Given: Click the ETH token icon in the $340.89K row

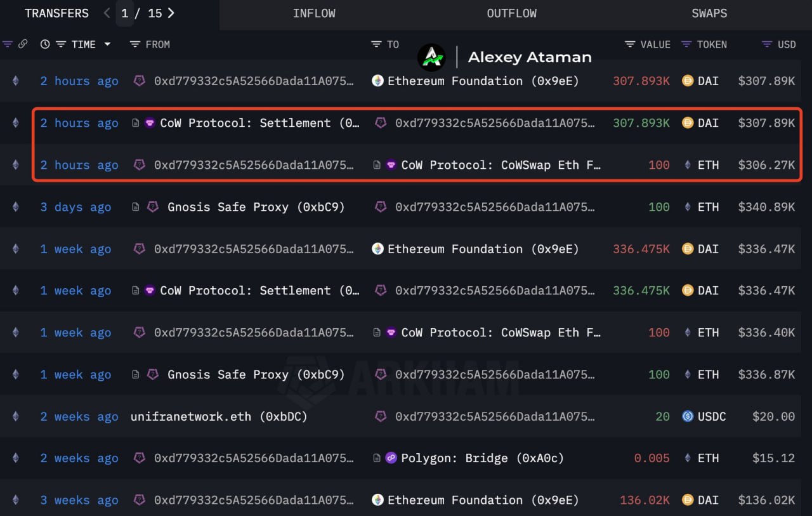Looking at the screenshot, I should 688,207.
